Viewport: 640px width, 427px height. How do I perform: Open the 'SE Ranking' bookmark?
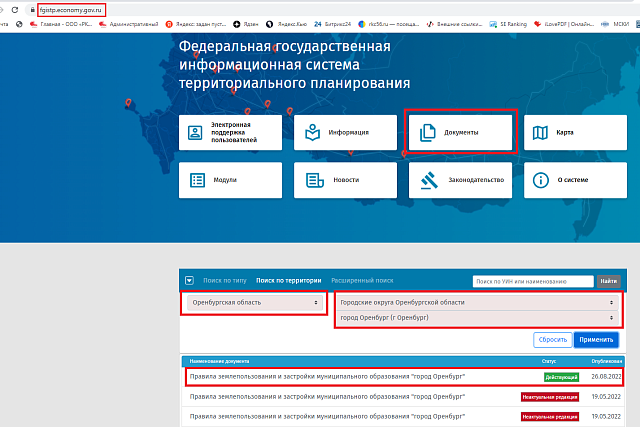click(508, 24)
